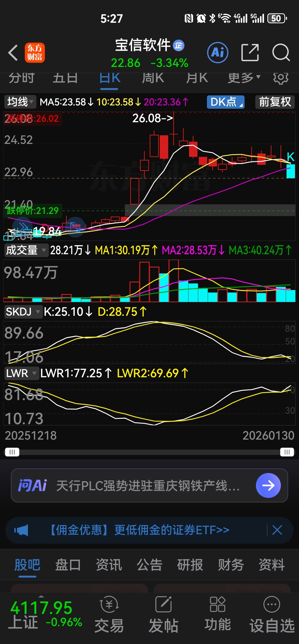Tap the K:25.10 SKDJ value

(68, 312)
